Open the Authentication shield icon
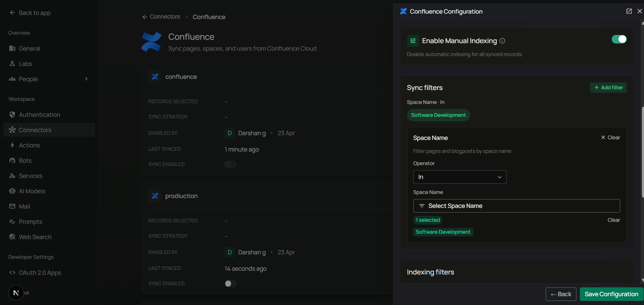Image resolution: width=644 pixels, height=305 pixels. [x=12, y=114]
